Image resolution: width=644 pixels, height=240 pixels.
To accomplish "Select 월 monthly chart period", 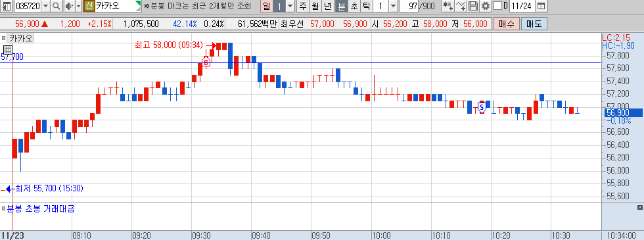I will (315, 6).
